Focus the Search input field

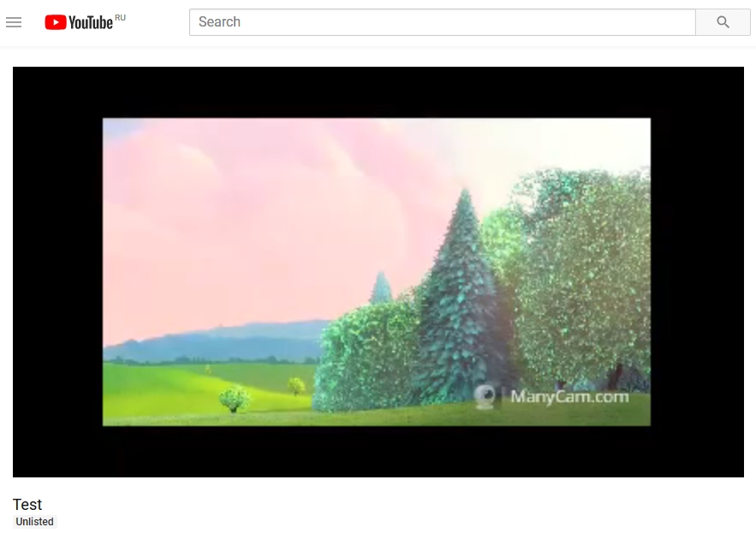442,22
